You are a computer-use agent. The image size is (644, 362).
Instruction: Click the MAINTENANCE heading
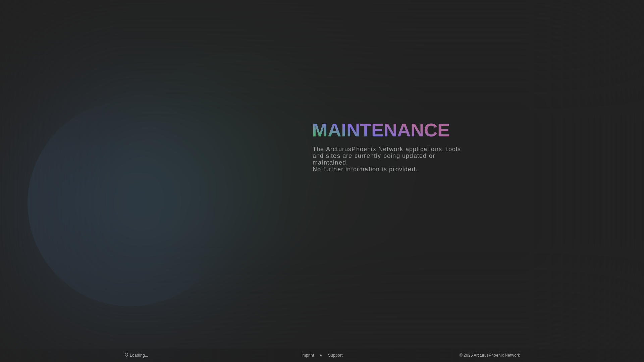click(381, 130)
